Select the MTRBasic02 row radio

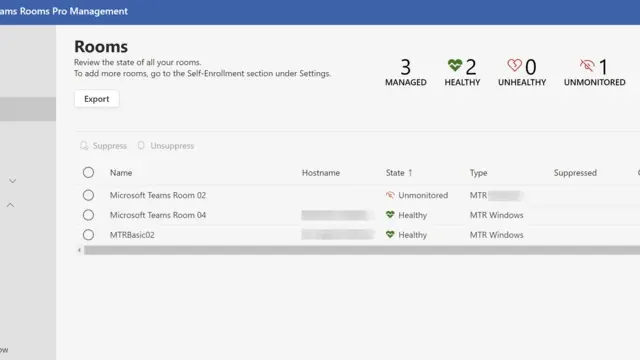pos(88,235)
